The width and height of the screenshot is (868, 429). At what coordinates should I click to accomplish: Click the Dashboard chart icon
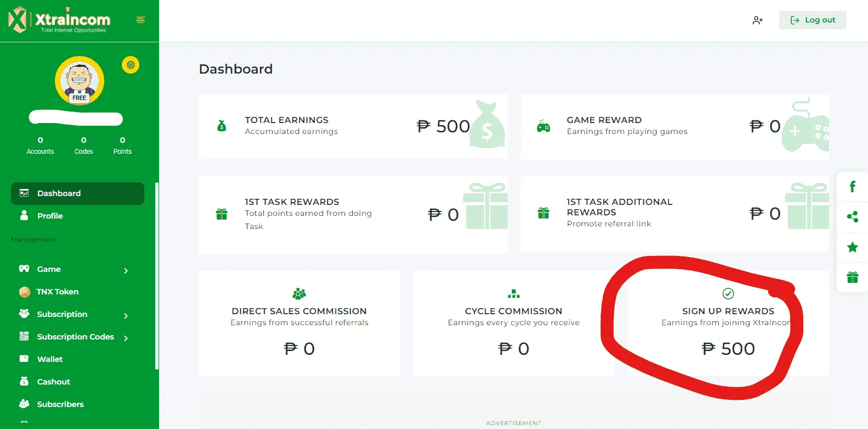(x=24, y=193)
